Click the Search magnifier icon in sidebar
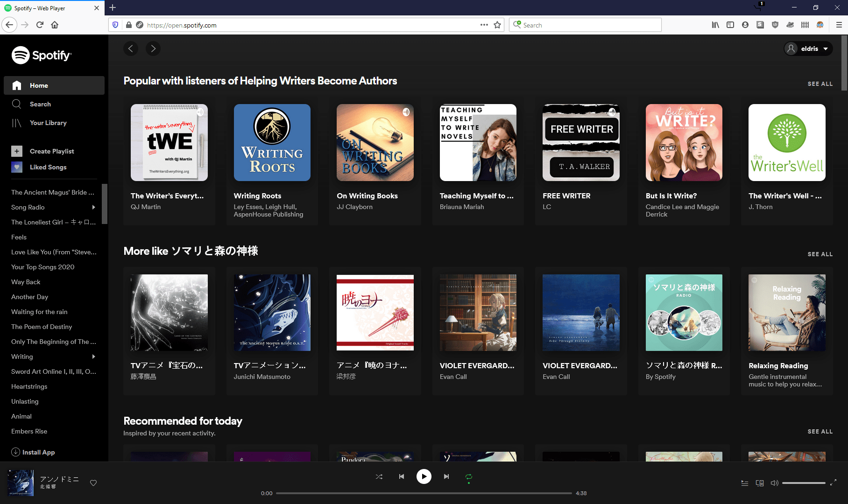Viewport: 848px width, 504px height. pyautogui.click(x=17, y=104)
